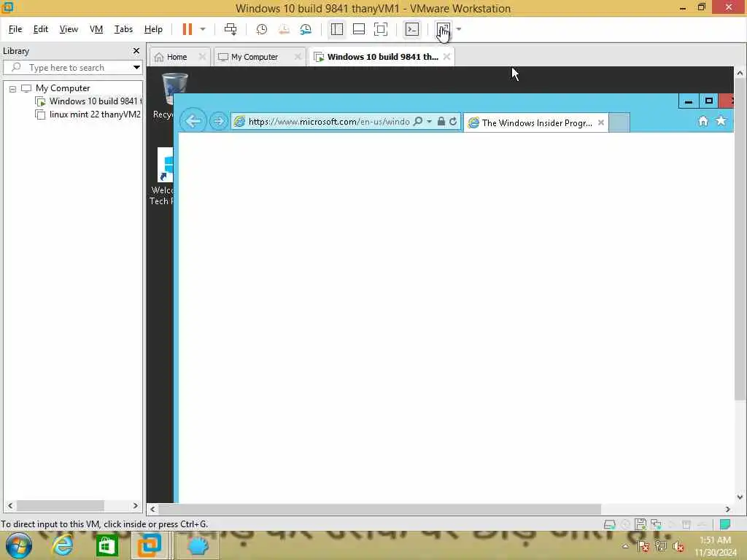Close the My Computer tab

click(x=298, y=57)
